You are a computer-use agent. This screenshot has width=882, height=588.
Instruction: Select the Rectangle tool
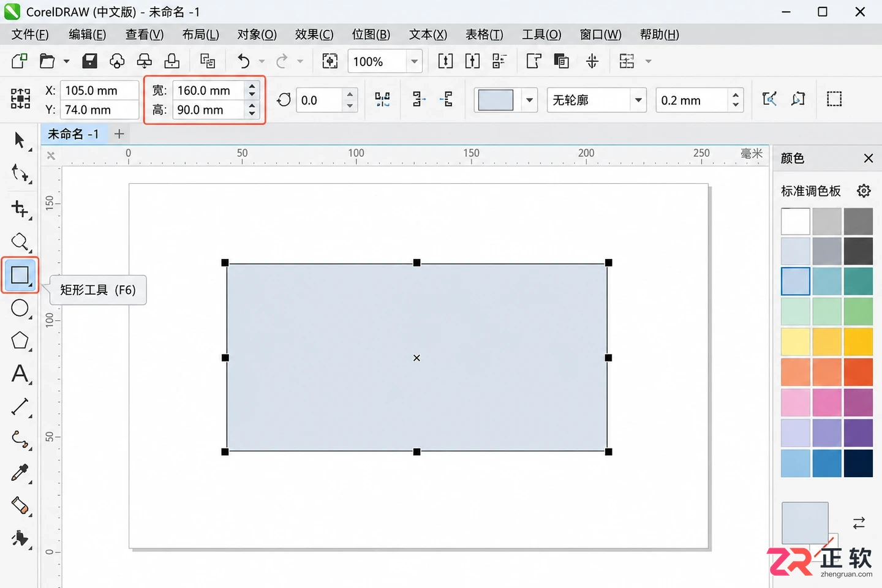[20, 275]
